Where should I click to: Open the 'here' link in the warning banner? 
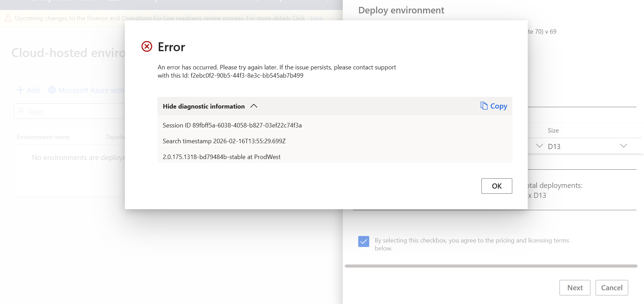point(316,18)
